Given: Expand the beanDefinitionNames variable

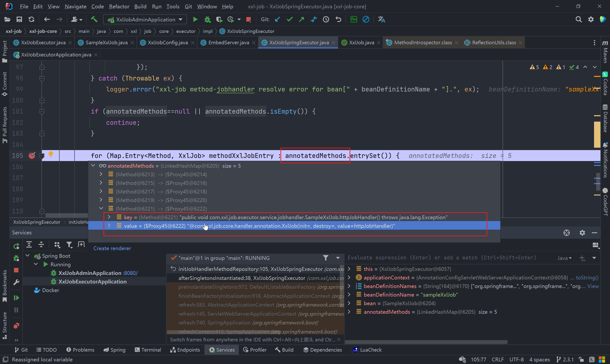Looking at the screenshot, I should coord(349,286).
